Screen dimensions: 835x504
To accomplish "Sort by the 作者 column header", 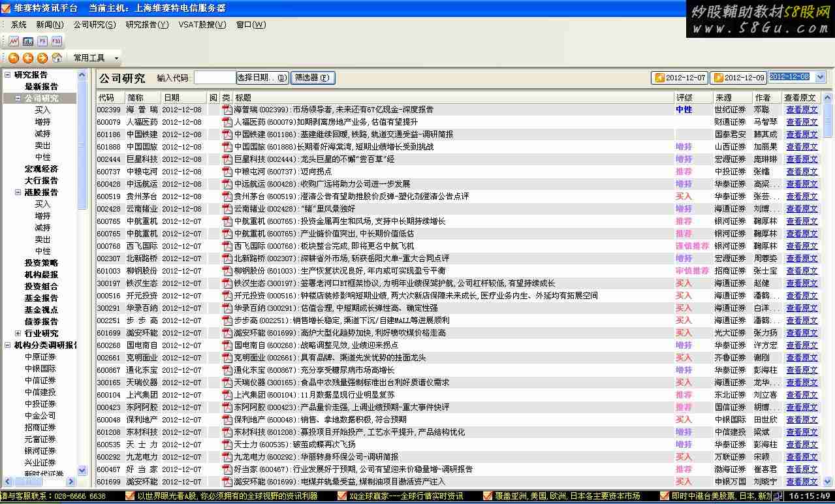I will click(x=767, y=98).
